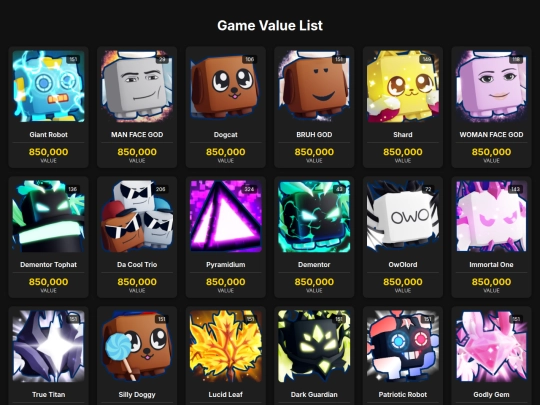Click the purple Pyramidium triangle image
The image size is (540, 405).
click(x=226, y=216)
